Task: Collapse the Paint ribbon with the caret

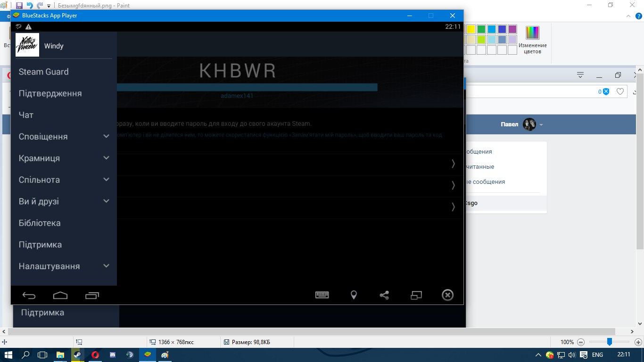Action: [629, 16]
